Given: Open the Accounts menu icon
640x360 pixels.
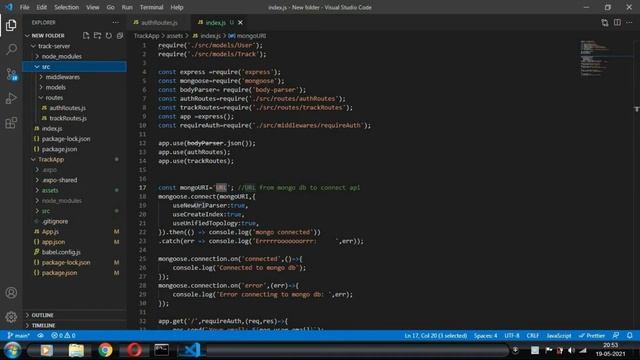Looking at the screenshot, I should [11, 293].
